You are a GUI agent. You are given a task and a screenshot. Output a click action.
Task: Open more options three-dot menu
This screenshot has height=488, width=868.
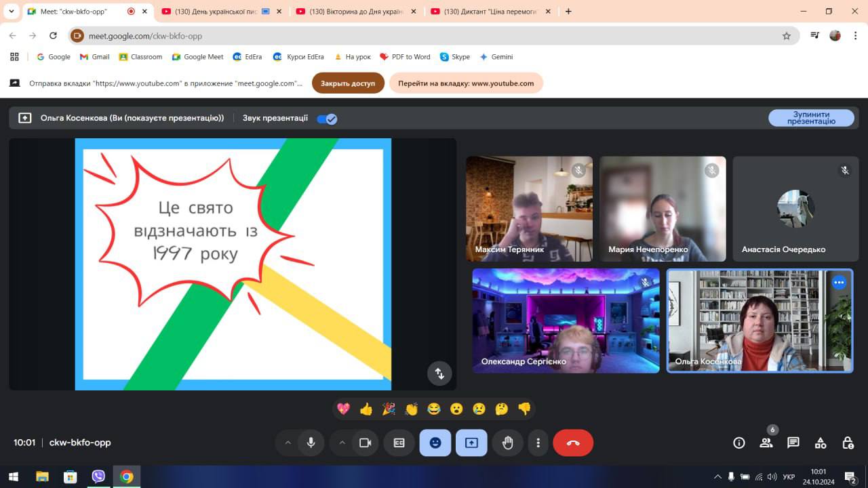[538, 443]
